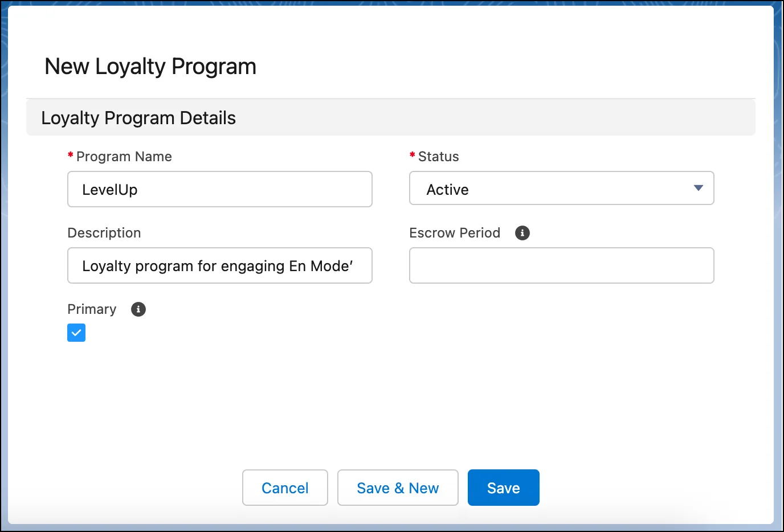This screenshot has height=532, width=784.
Task: Cancel creating the loyalty program
Action: (x=285, y=488)
